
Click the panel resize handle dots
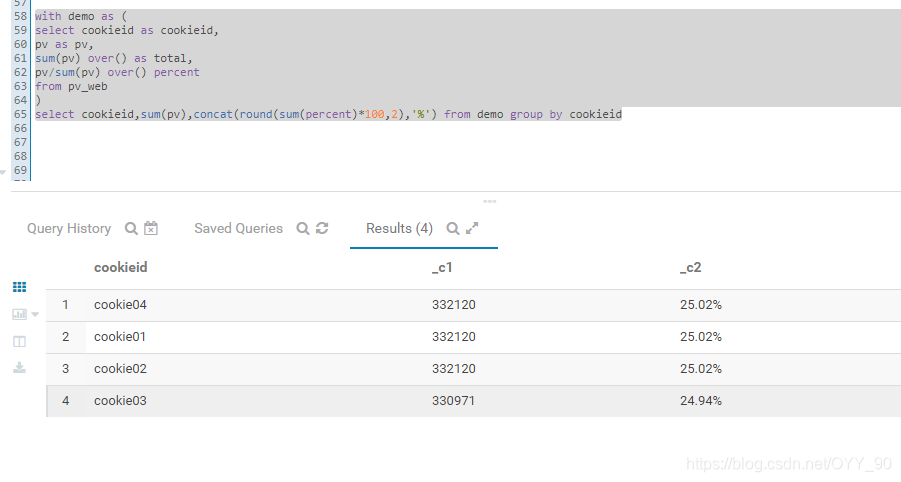pyautogui.click(x=490, y=202)
